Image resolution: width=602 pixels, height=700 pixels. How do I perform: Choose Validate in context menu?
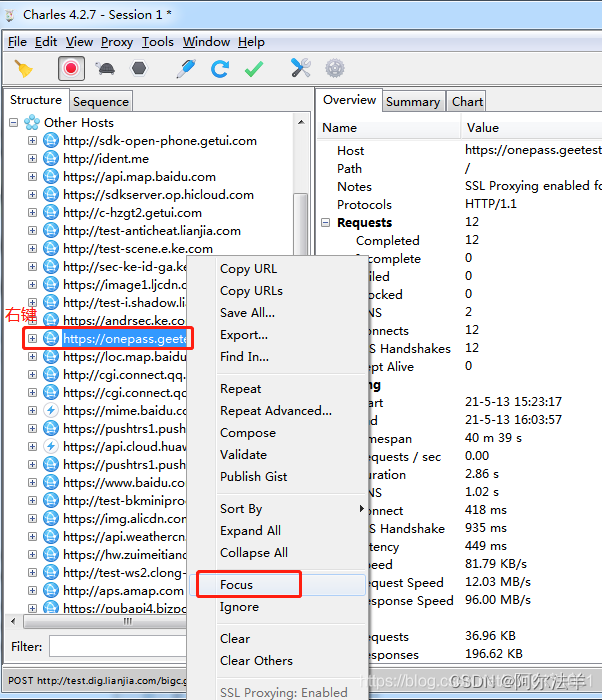243,454
